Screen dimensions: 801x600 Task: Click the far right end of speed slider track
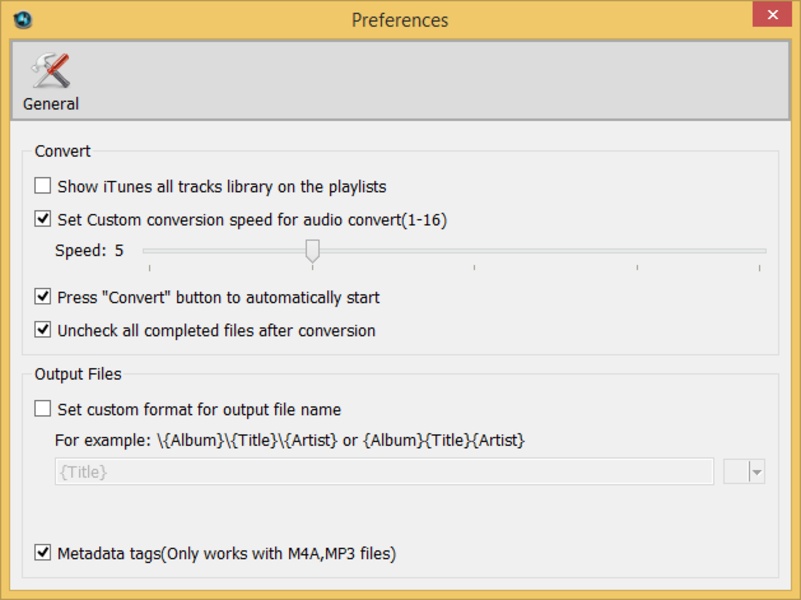tap(764, 251)
